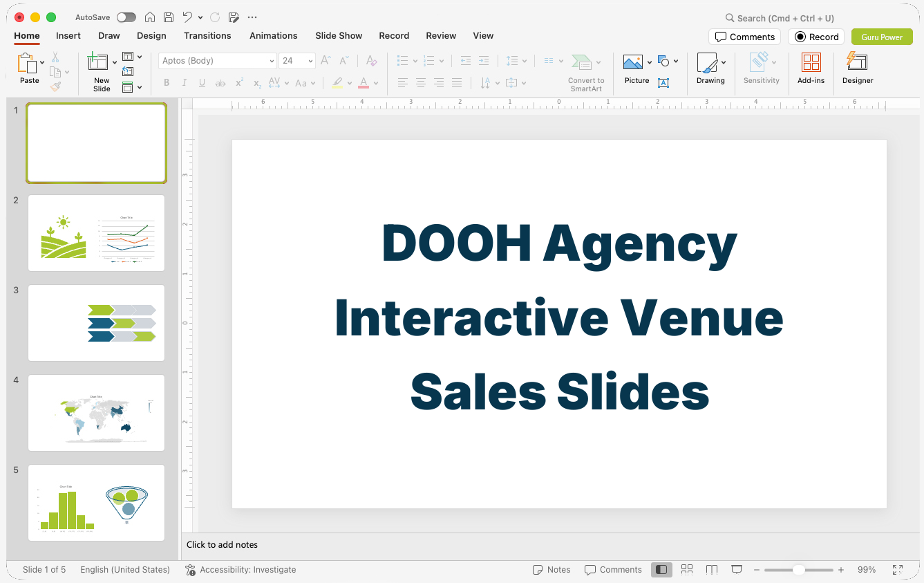Click the Guru Power button

click(882, 37)
